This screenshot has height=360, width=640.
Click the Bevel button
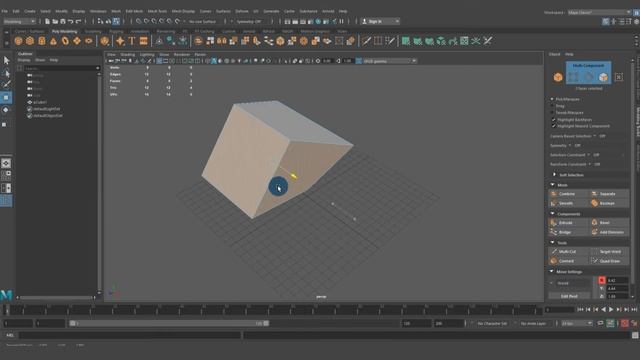click(609, 223)
